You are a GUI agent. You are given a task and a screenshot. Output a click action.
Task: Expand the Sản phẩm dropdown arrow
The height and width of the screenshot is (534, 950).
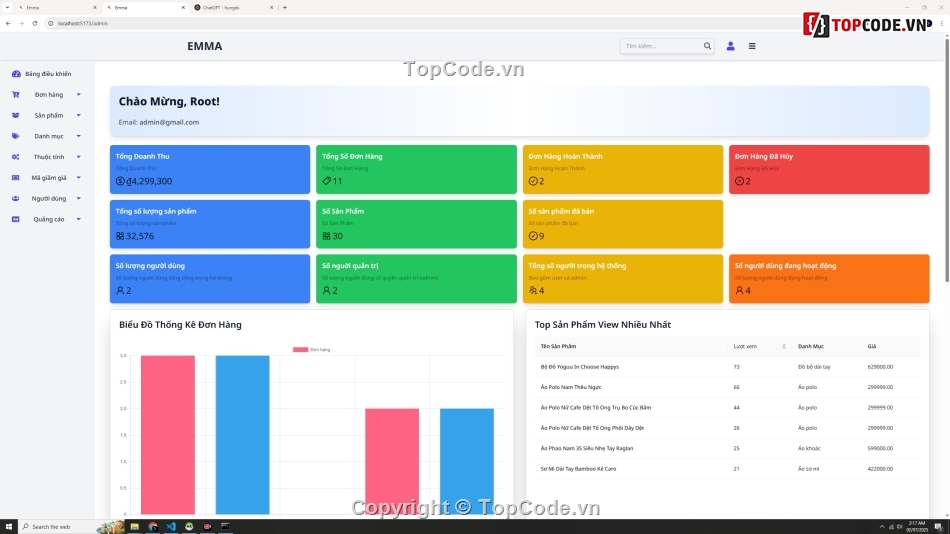[x=79, y=115]
